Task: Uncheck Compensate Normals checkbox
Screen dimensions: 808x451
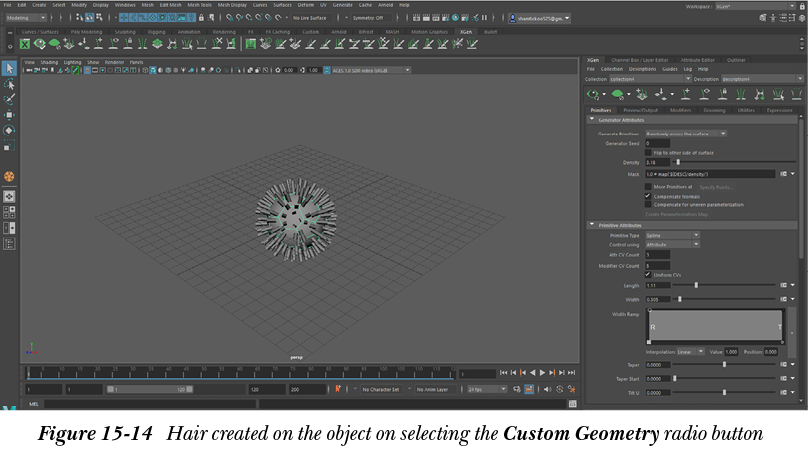Action: tap(648, 196)
